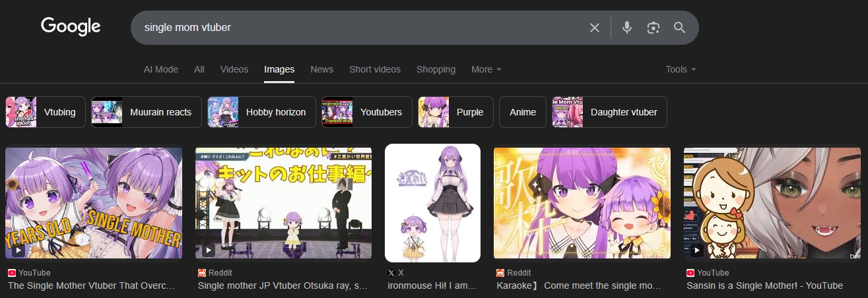
Task: Apply the Hobby horizon chip
Action: [x=261, y=112]
